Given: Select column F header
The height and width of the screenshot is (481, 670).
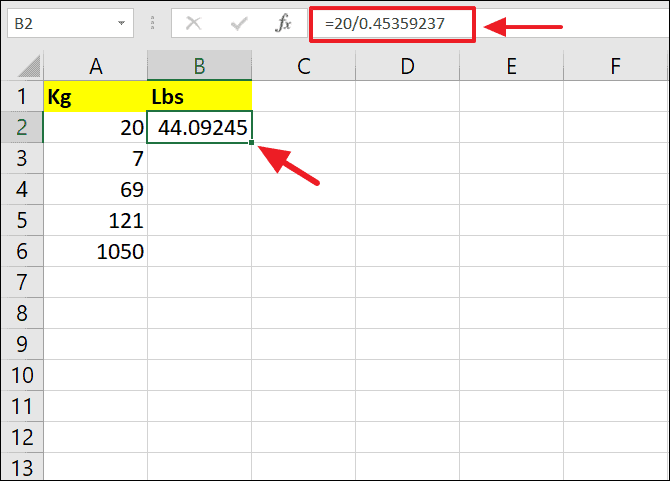Looking at the screenshot, I should pyautogui.click(x=615, y=66).
